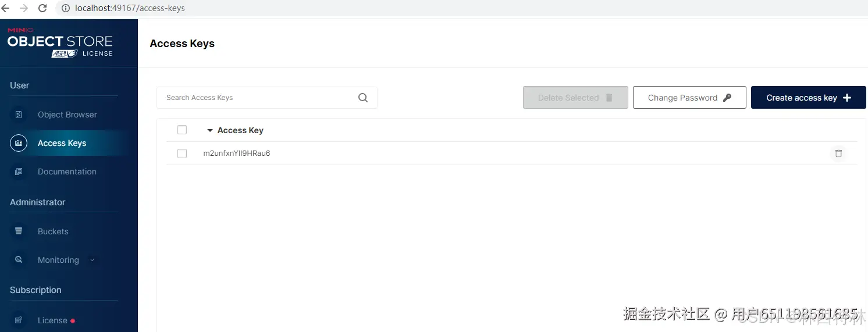Open the Buckets menu item
Screen dimensions: 868x332
click(53, 231)
